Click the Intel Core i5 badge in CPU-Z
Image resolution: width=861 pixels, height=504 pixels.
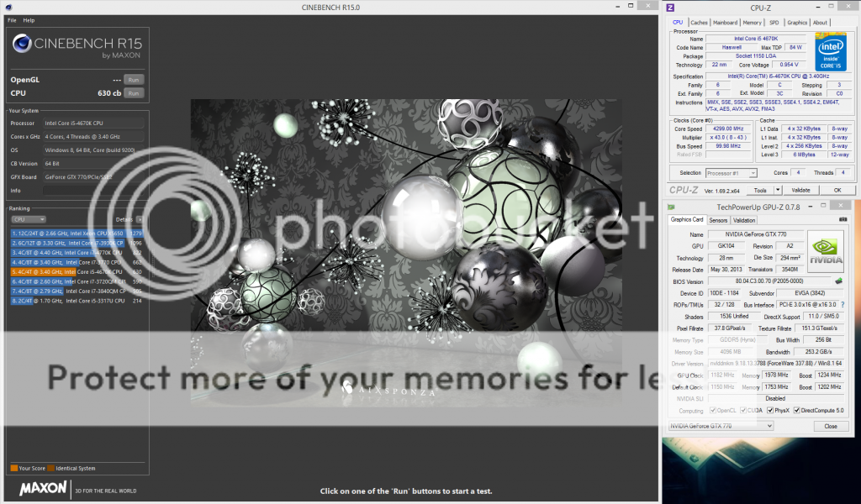[x=832, y=52]
